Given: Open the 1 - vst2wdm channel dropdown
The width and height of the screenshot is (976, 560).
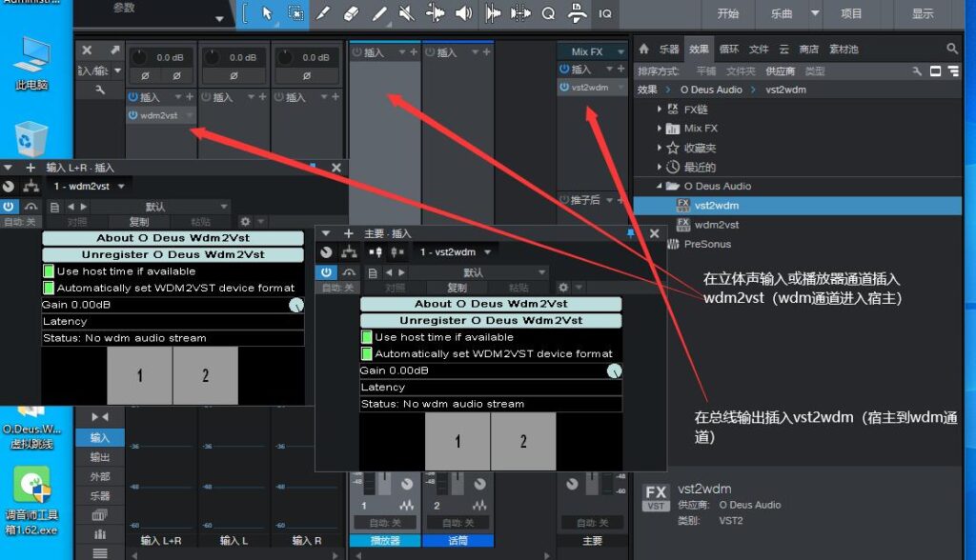Looking at the screenshot, I should click(x=453, y=252).
